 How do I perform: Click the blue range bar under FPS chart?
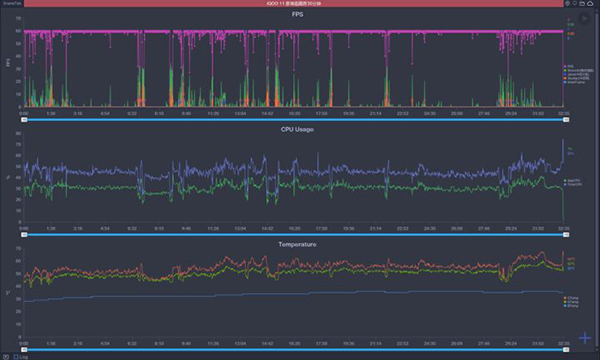pos(295,120)
